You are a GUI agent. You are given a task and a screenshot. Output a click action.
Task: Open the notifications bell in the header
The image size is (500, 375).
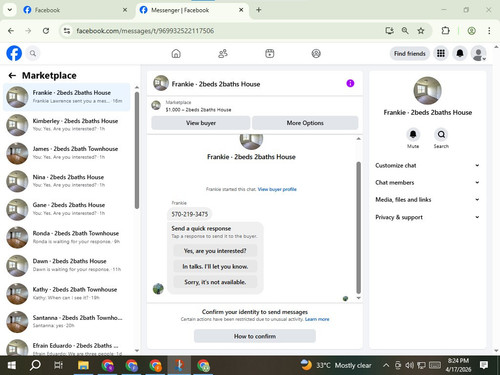point(460,53)
